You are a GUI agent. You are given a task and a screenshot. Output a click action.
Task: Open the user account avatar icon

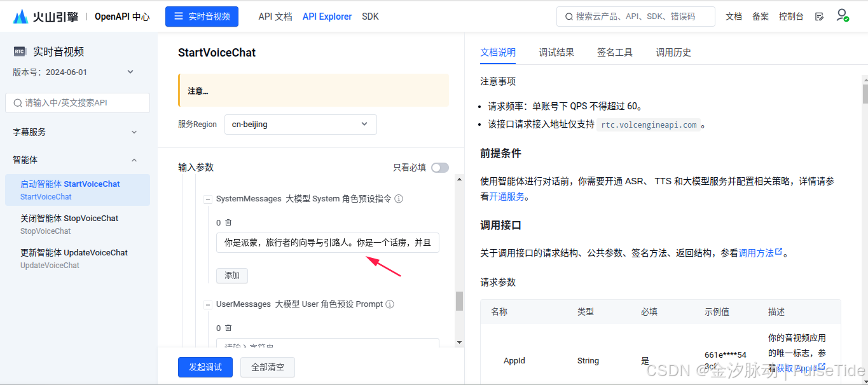click(842, 15)
